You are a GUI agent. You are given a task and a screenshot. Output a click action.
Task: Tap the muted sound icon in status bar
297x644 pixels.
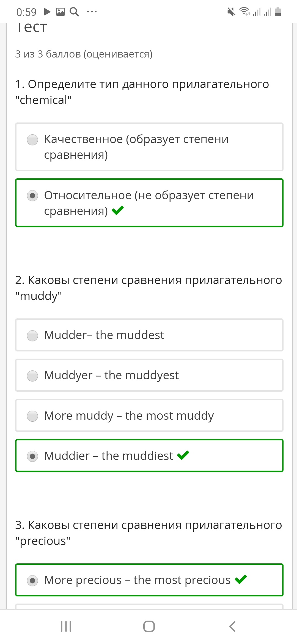[231, 12]
